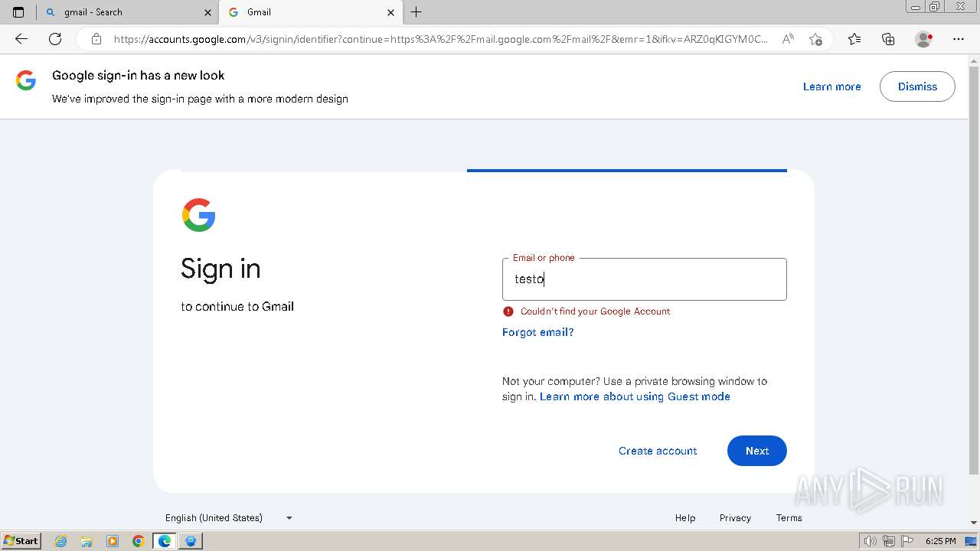Close the gmail - Search tab
The height and width of the screenshot is (551, 980).
pos(207,12)
